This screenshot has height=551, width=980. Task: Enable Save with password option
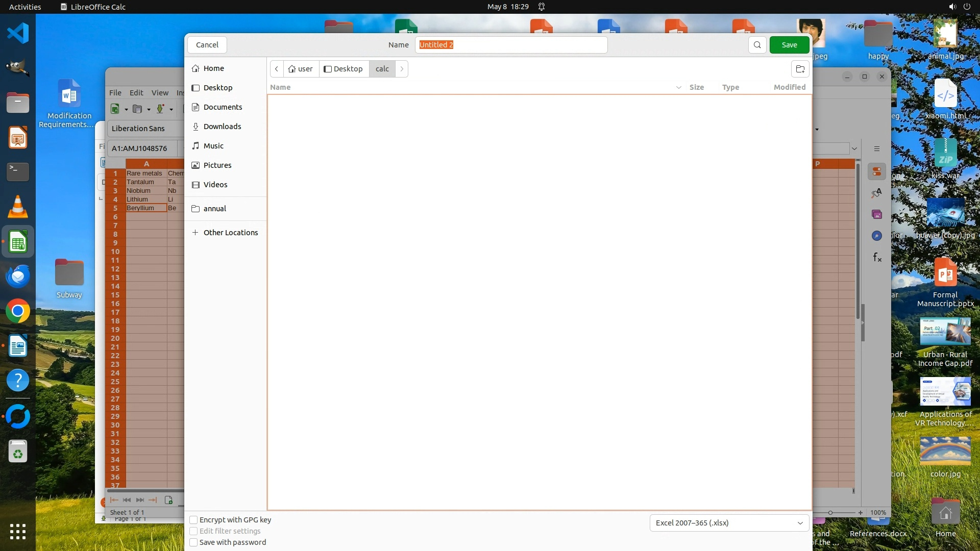(194, 542)
